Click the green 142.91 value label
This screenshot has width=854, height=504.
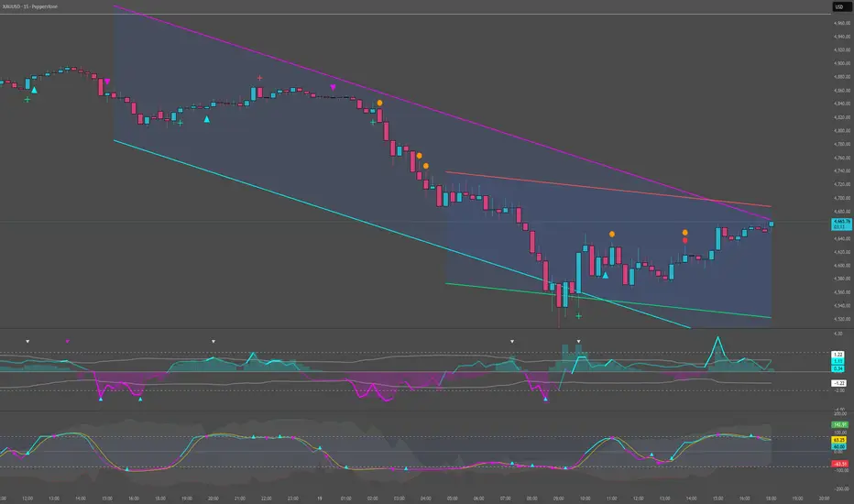(x=839, y=424)
